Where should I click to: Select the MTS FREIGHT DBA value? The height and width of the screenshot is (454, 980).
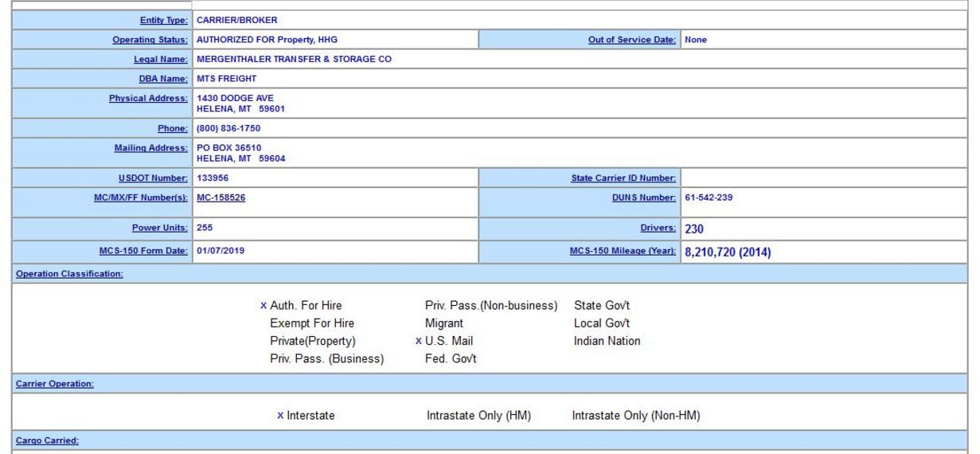[226, 78]
